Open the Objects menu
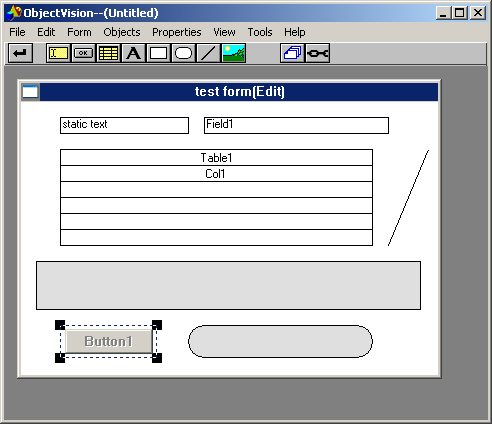This screenshot has width=492, height=424. point(122,32)
